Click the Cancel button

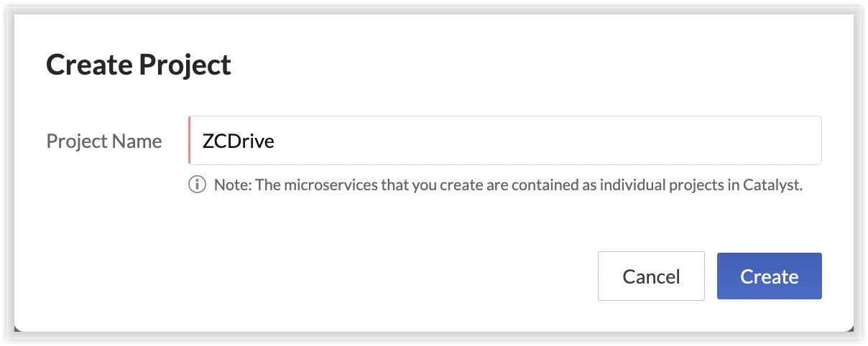(x=651, y=276)
